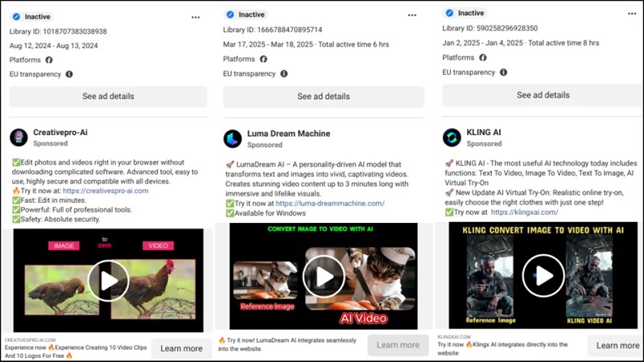644x362 pixels.
Task: Click the Jan 2, 2025 - Jan 4, 2025 active time line
Action: tap(521, 43)
